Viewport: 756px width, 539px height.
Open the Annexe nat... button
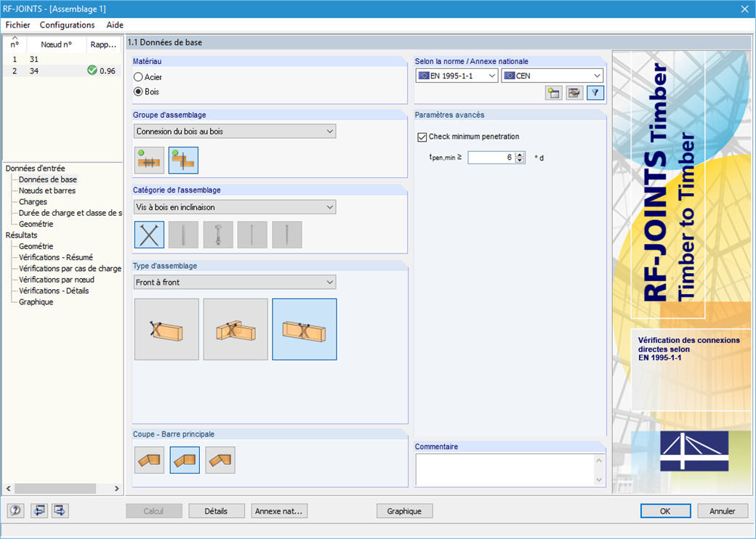(279, 511)
